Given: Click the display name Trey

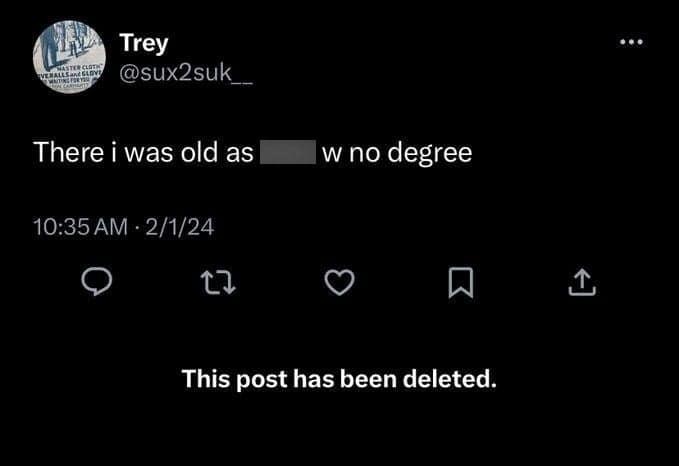Looking at the screenshot, I should pos(144,43).
